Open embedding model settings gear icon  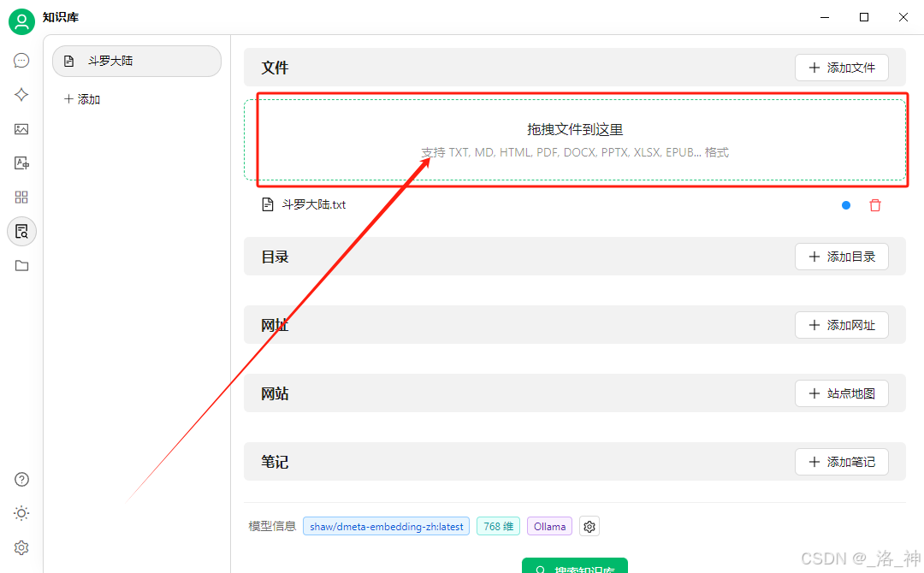pos(589,527)
